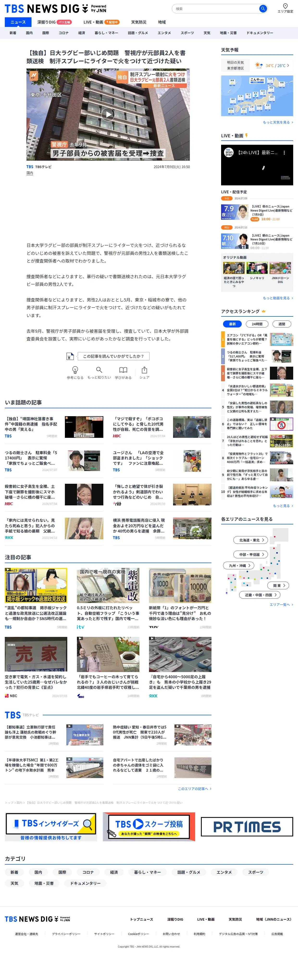Open the プライバシーポリシー footer link

(x=66, y=934)
